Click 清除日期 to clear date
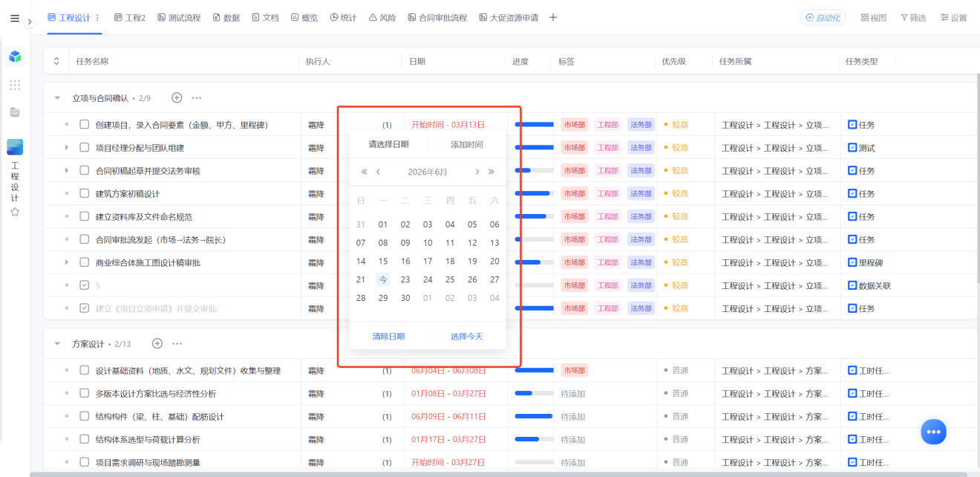The width and height of the screenshot is (980, 477). [x=388, y=337]
